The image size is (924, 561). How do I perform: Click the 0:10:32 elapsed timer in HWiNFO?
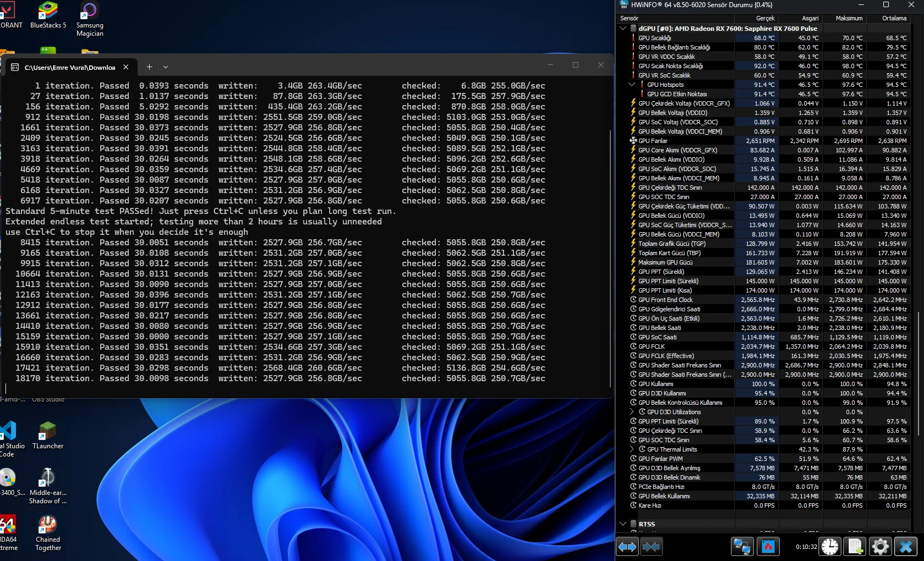pyautogui.click(x=806, y=547)
